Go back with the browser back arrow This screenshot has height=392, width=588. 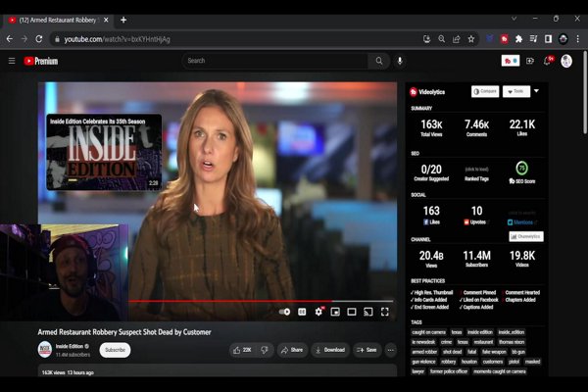tap(10, 39)
